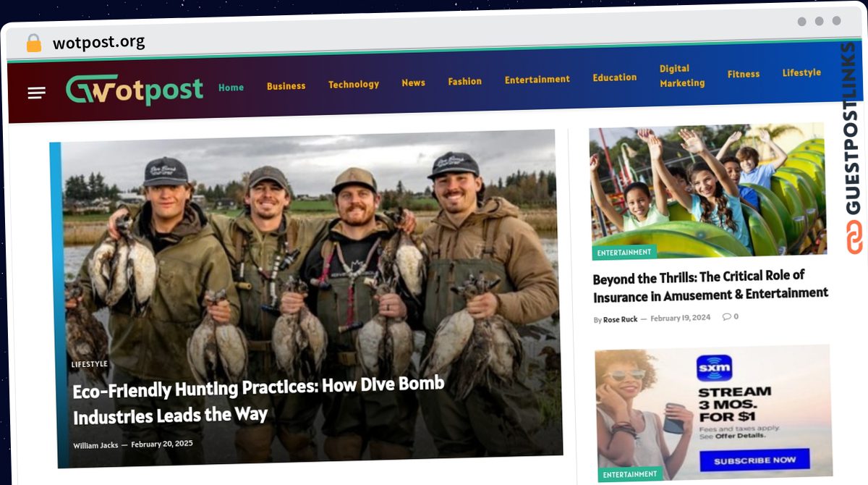Click the comment bubble icon under the insurance article
Screen dimensions: 868x485
click(x=727, y=317)
